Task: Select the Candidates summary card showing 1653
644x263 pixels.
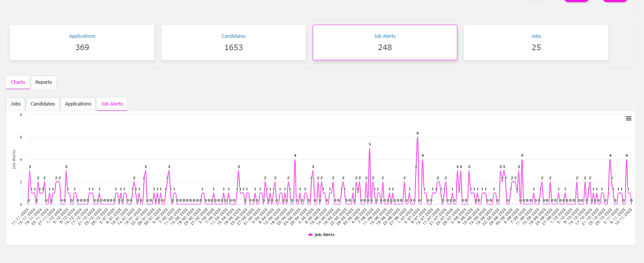Action: point(233,42)
